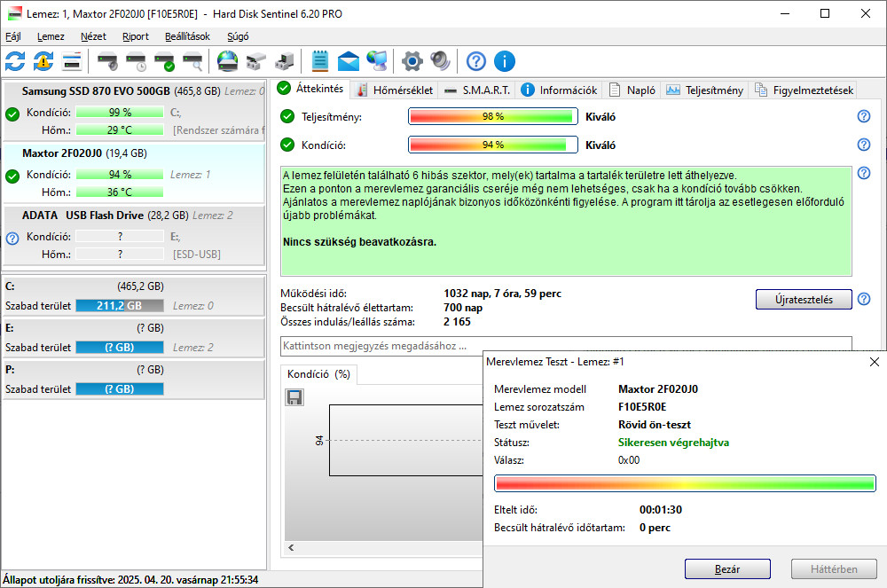
Task: Click the serial number 'F10E5R0E' in dialog
Action: click(642, 407)
